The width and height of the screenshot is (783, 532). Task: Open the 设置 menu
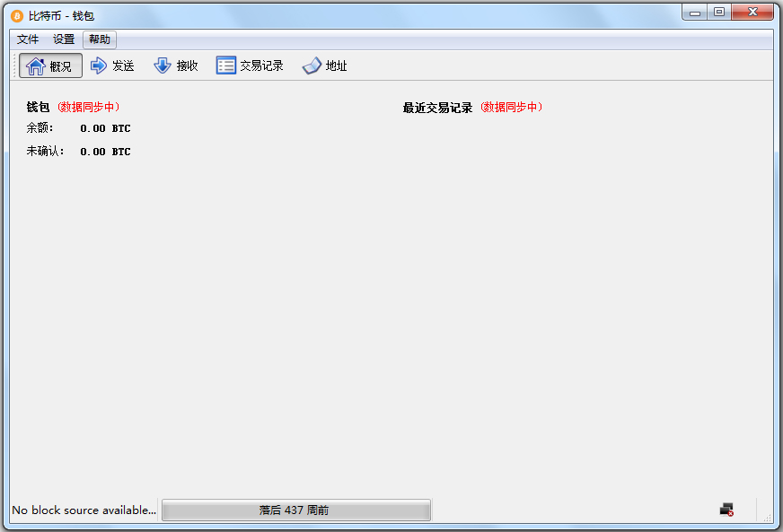point(64,39)
